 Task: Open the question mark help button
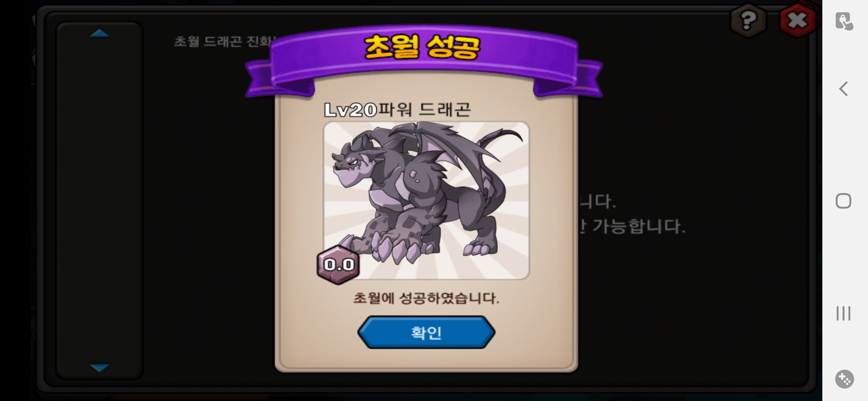tap(748, 21)
